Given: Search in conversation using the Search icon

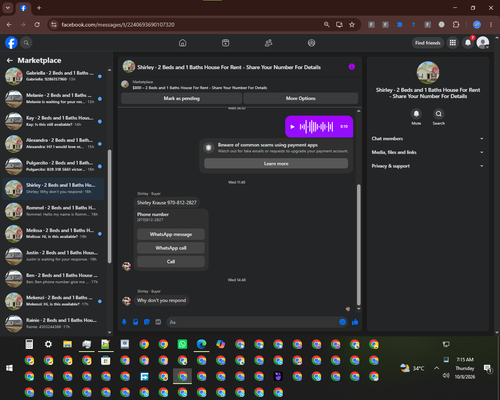Looking at the screenshot, I should click(x=439, y=114).
